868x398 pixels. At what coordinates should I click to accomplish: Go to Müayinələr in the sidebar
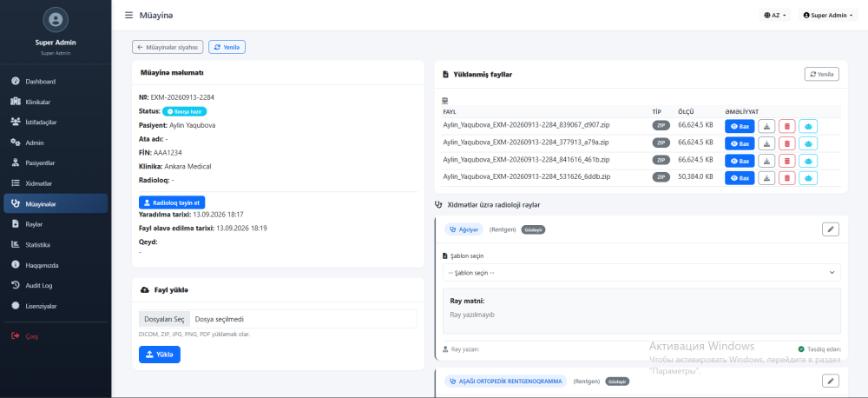56,203
